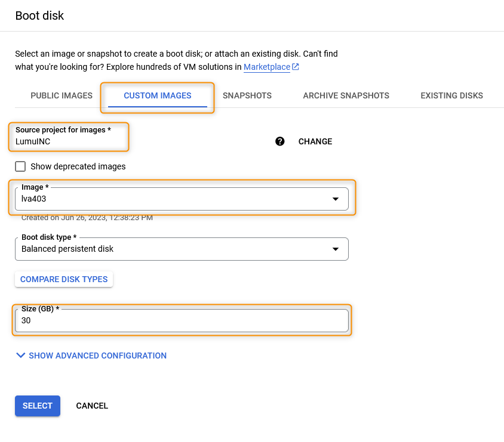Click the Size (GB) input field
The width and height of the screenshot is (504, 442).
coord(179,320)
